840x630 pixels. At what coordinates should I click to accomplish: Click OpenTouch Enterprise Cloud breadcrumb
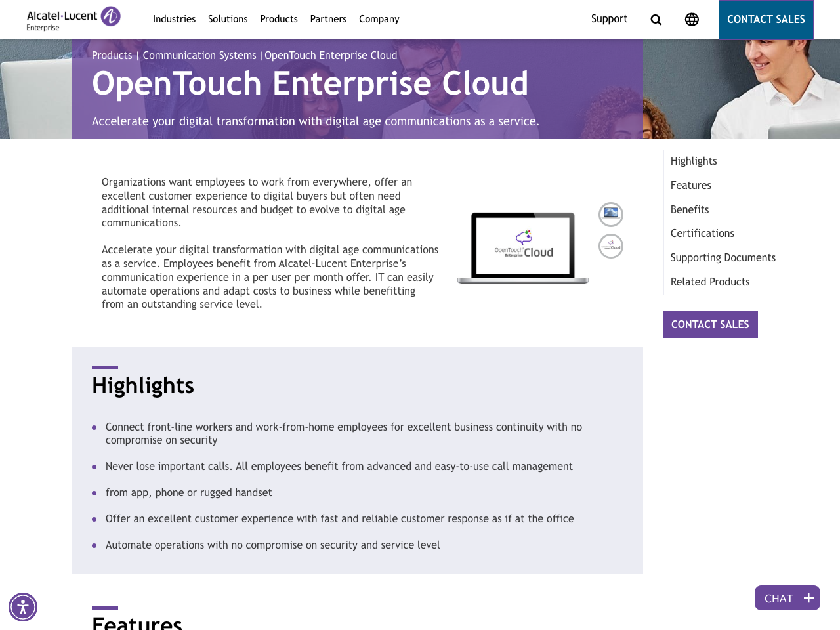pyautogui.click(x=331, y=56)
